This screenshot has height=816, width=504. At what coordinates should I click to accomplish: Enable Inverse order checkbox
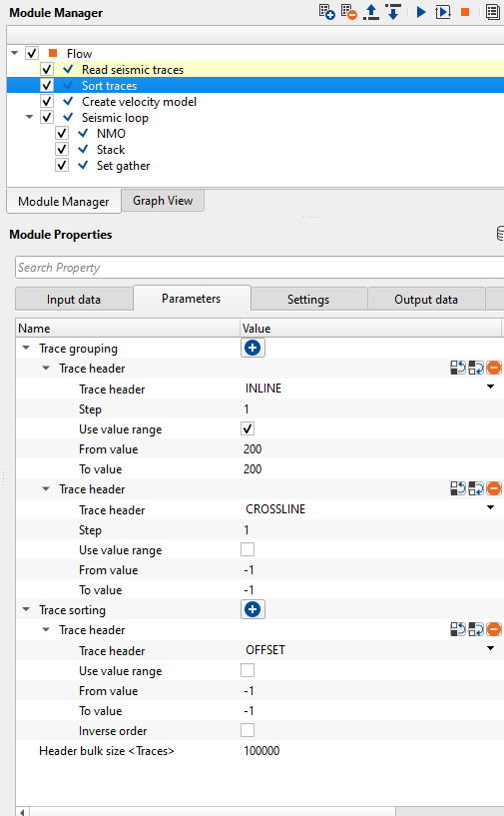[x=248, y=730]
